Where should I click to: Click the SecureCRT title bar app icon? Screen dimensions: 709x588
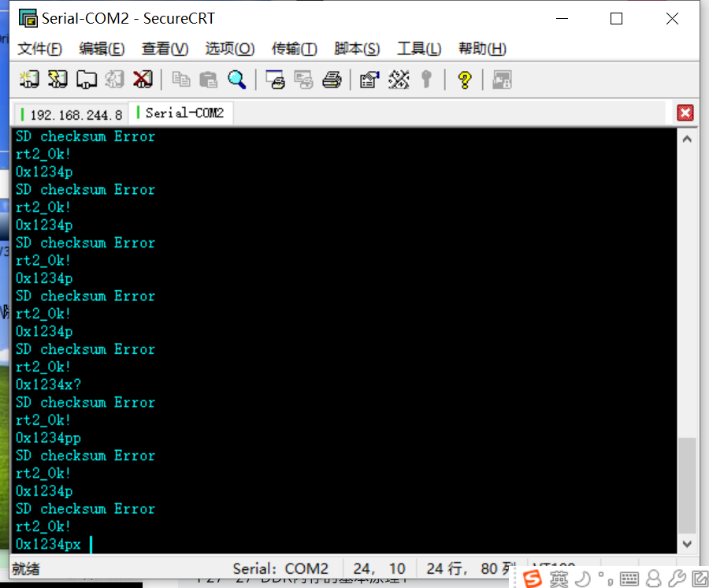[x=28, y=18]
